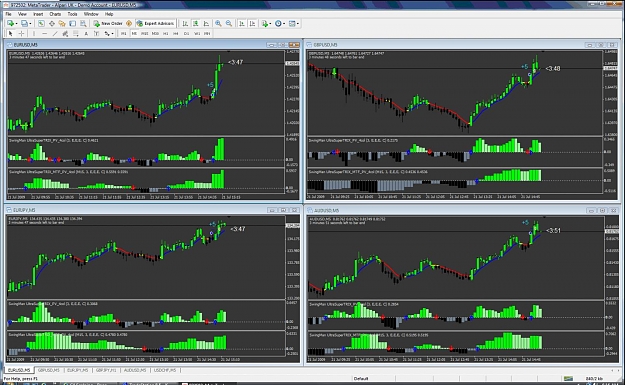The width and height of the screenshot is (625, 385).
Task: Switch to the USDCHF,M5 chart tab
Action: 165,370
